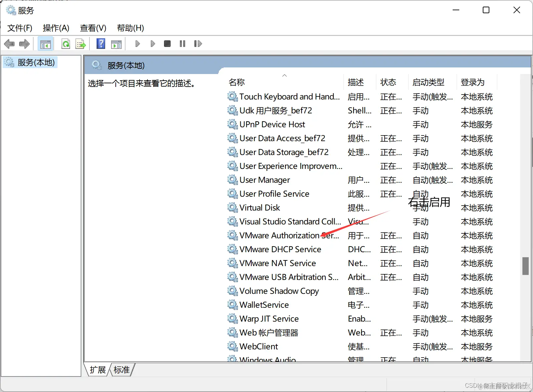The height and width of the screenshot is (392, 533).
Task: Click the gear icon of UPnP Device Host
Action: (232, 124)
